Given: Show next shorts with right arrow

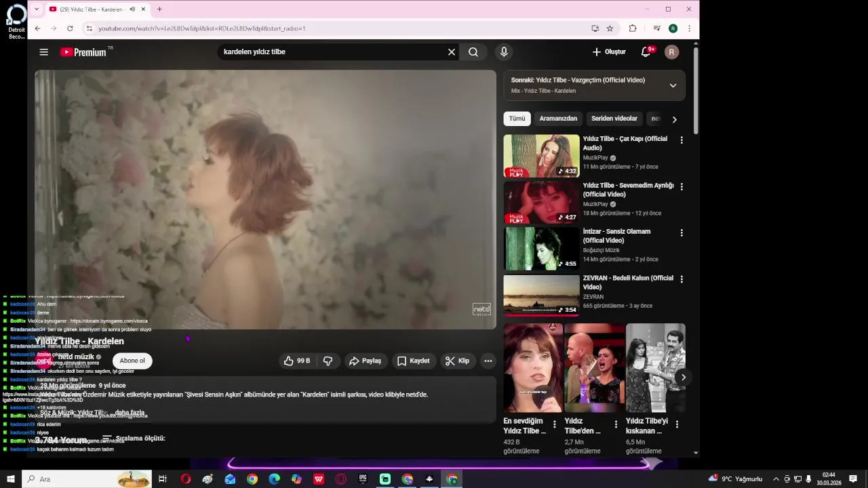Looking at the screenshot, I should tap(684, 378).
